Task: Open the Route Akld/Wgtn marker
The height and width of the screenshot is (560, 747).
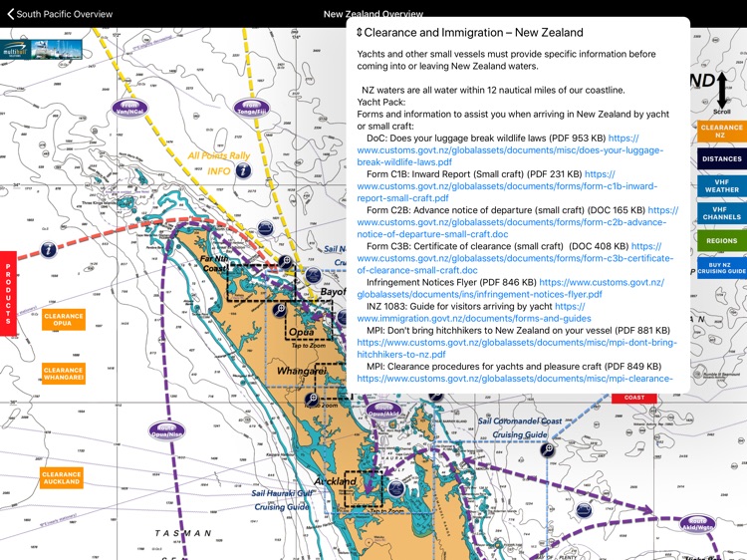Action: (697, 524)
